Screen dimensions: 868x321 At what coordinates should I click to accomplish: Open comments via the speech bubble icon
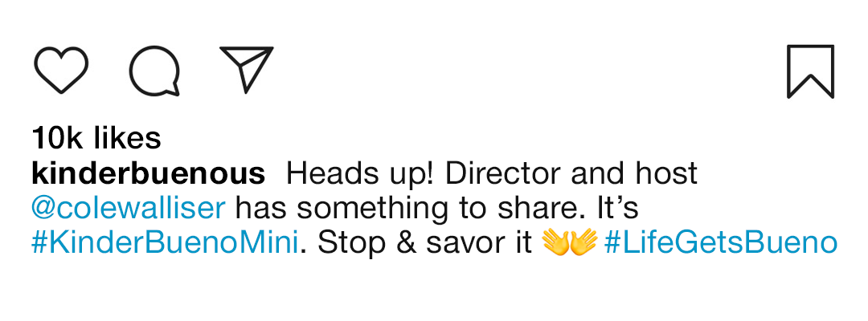(x=154, y=70)
